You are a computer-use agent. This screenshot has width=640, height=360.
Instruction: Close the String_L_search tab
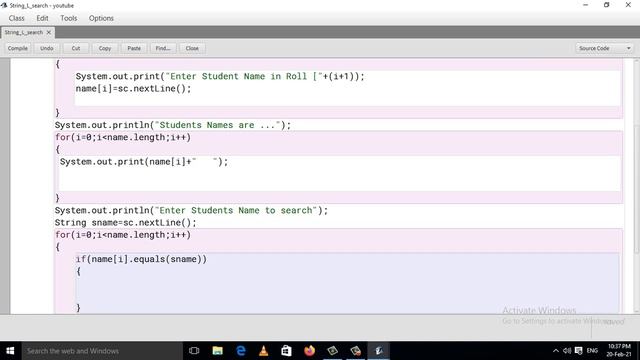(49, 32)
